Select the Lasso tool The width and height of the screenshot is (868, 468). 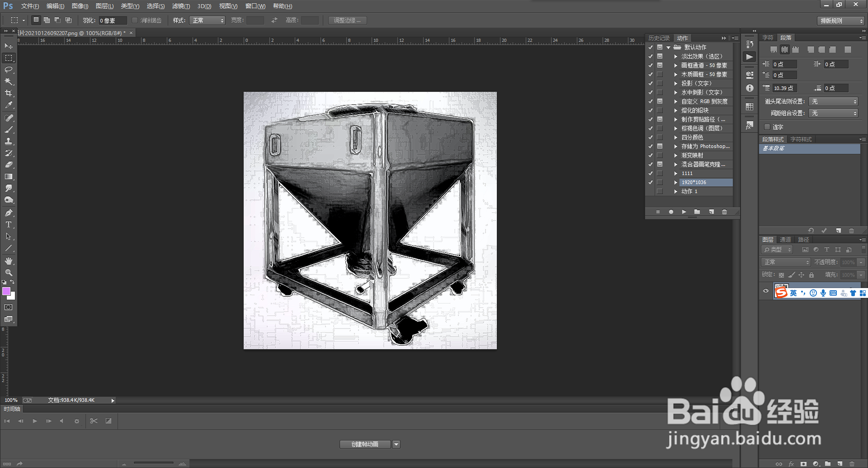[9, 70]
